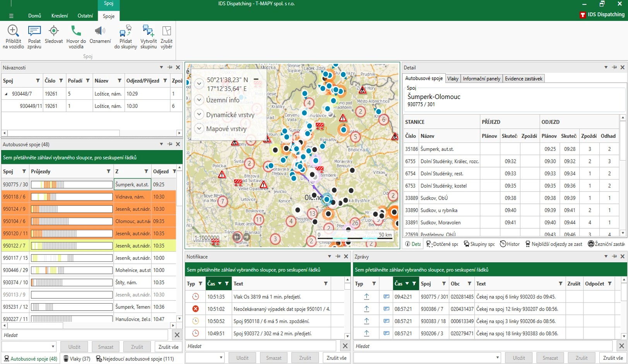This screenshot has height=364, width=628.
Task: Open the hamburger menu in the ribbon
Action: click(x=11, y=16)
